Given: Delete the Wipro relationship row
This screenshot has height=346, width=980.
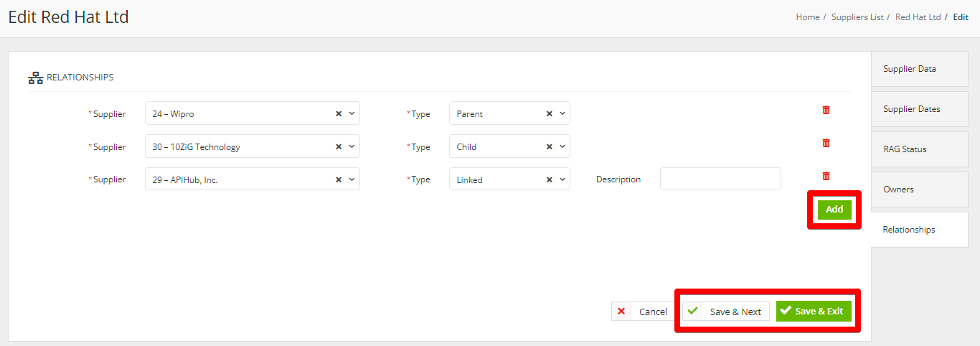Looking at the screenshot, I should 826,110.
